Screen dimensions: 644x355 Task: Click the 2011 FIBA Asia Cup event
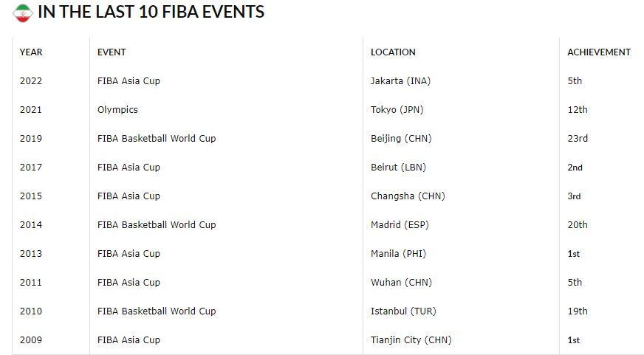click(x=129, y=283)
